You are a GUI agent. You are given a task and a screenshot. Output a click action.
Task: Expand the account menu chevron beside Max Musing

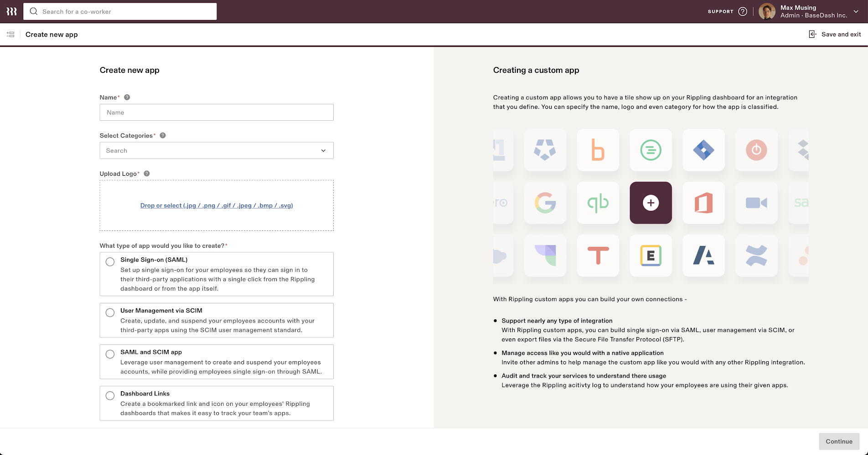[856, 11]
